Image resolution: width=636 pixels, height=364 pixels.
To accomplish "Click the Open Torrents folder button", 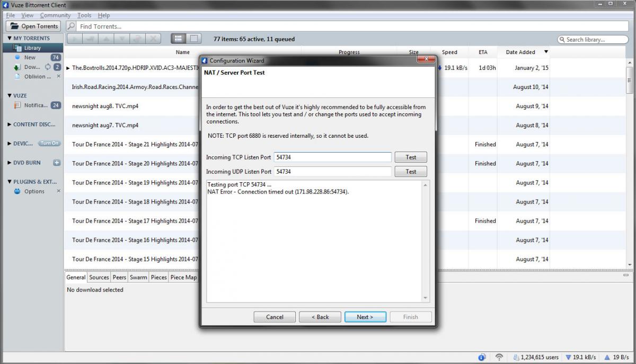I will [33, 26].
